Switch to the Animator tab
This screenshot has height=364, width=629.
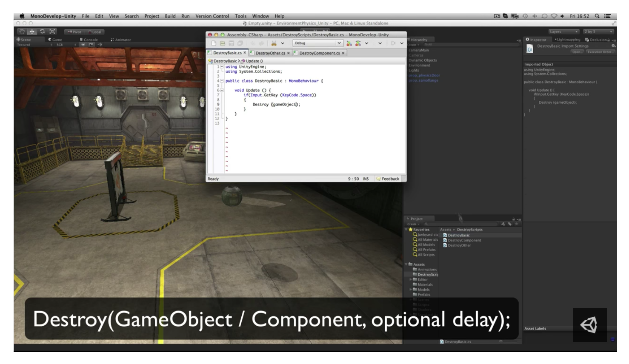coord(121,40)
